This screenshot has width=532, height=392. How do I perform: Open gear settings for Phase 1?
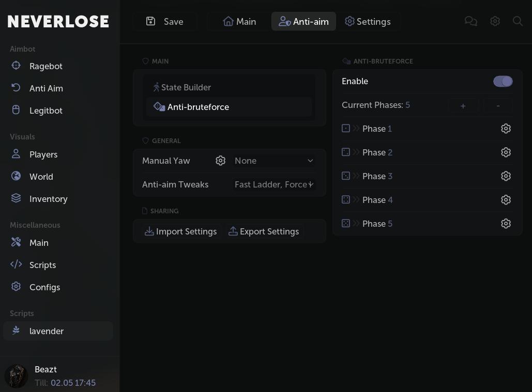click(506, 129)
